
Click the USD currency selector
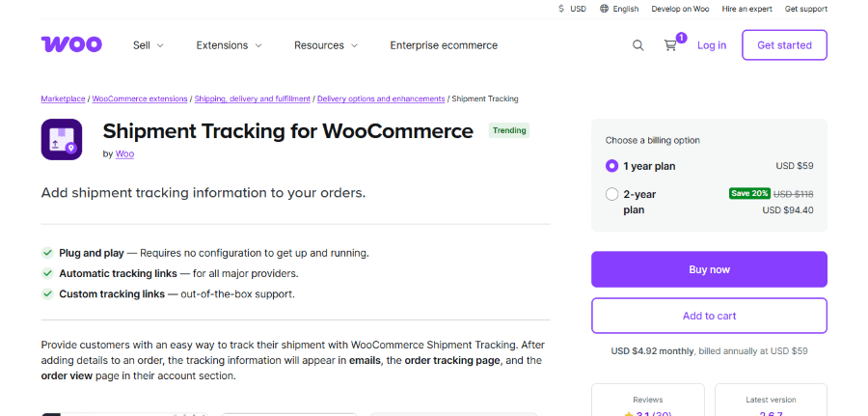pos(572,9)
